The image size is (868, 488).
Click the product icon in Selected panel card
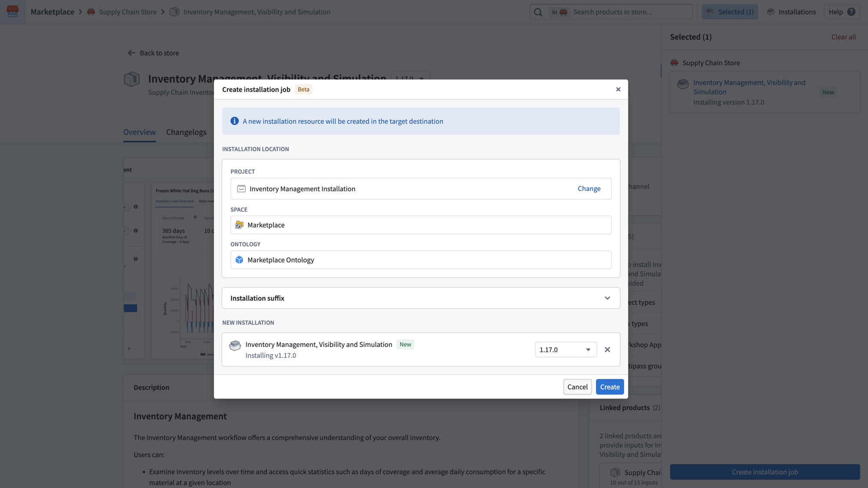683,84
